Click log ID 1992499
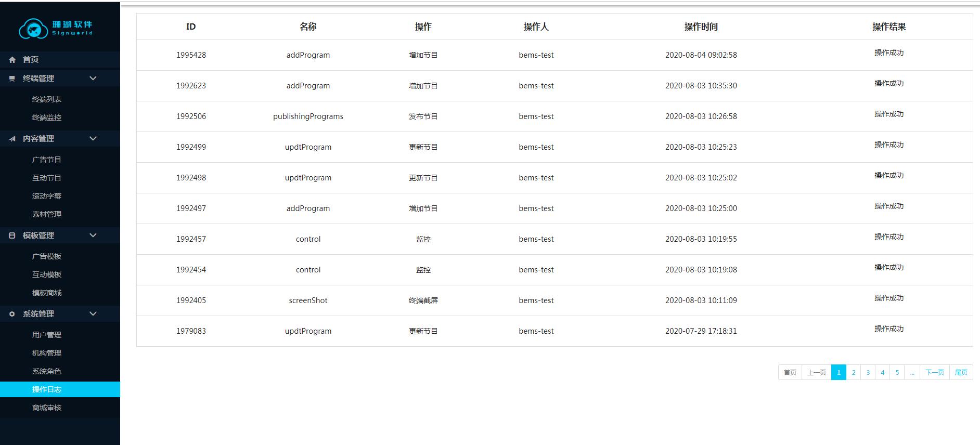 coord(191,147)
